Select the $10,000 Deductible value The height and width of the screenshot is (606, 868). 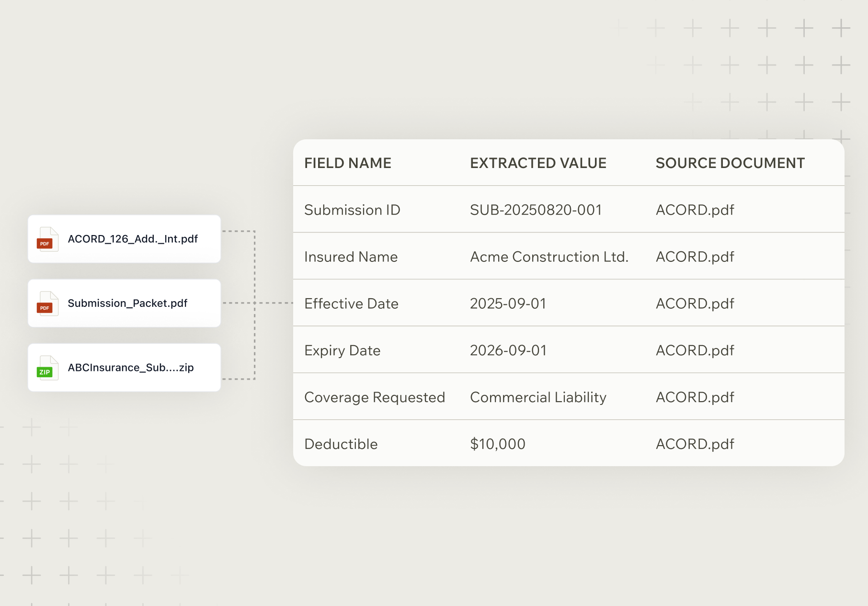tap(497, 444)
